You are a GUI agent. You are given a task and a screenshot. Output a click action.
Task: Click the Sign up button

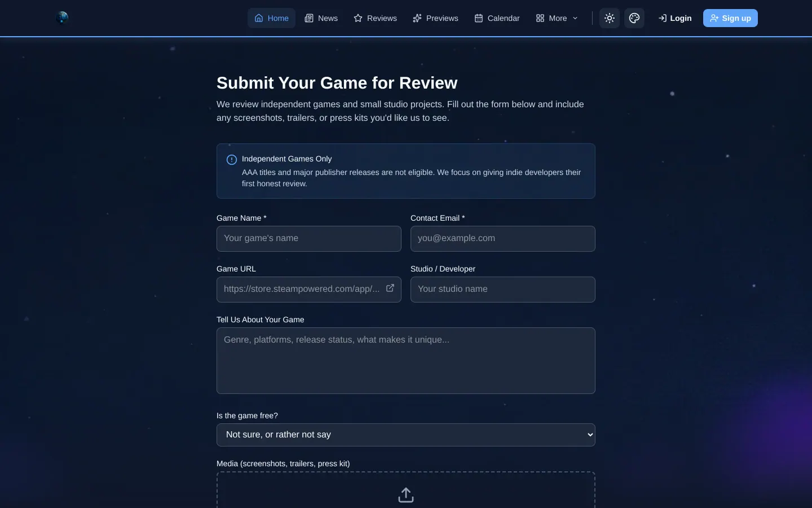click(730, 18)
